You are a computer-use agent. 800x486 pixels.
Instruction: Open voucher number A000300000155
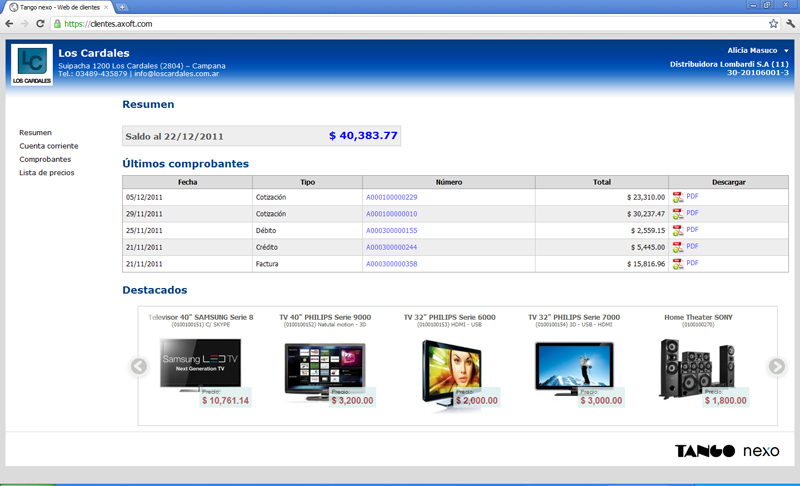pos(391,231)
